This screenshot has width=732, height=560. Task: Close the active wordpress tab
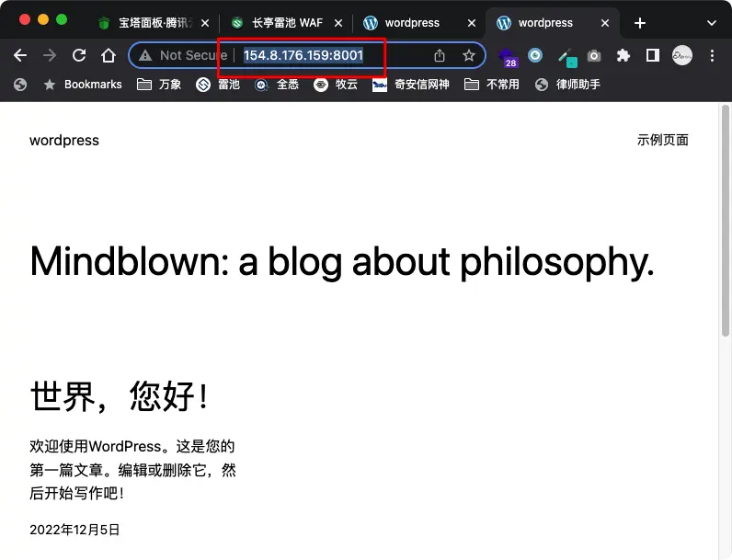tap(605, 23)
